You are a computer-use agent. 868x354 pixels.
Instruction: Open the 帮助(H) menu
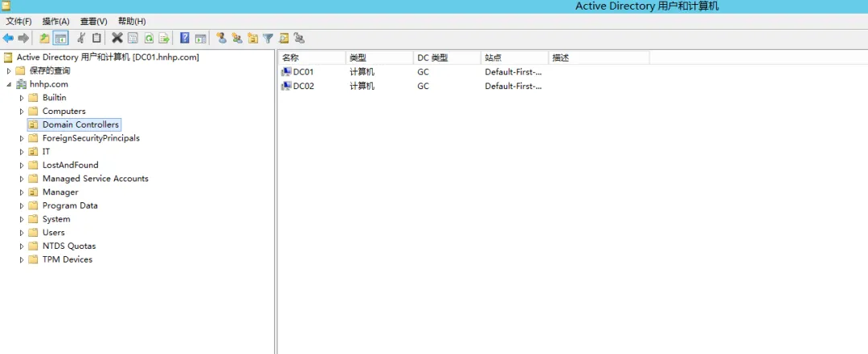point(132,21)
